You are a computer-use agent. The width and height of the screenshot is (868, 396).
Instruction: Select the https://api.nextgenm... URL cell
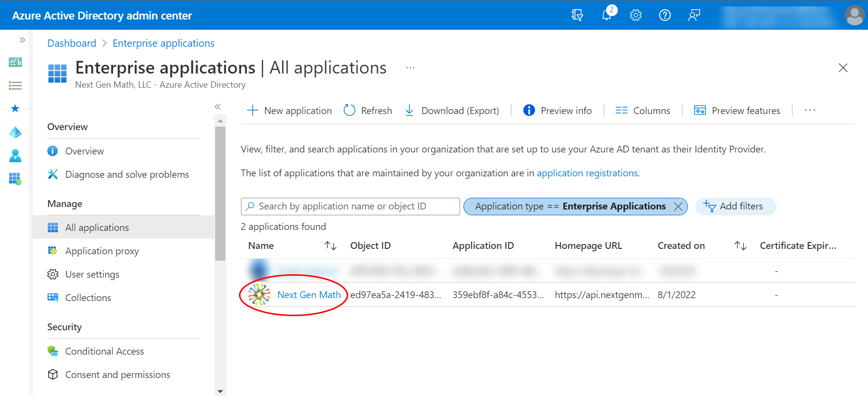602,295
